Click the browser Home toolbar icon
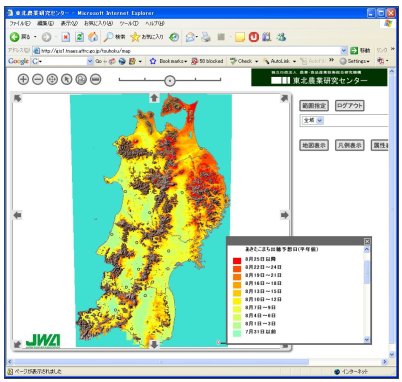Image resolution: width=402 pixels, height=382 pixels. [93, 37]
